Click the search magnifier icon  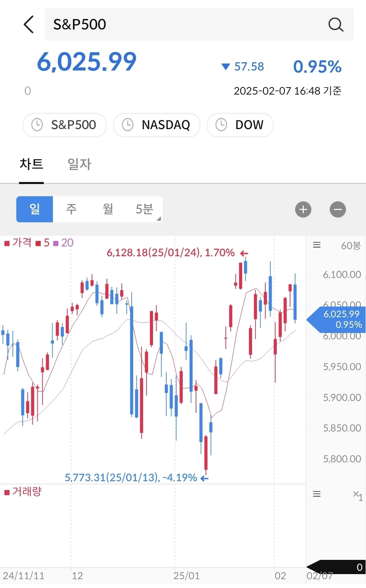coord(335,24)
